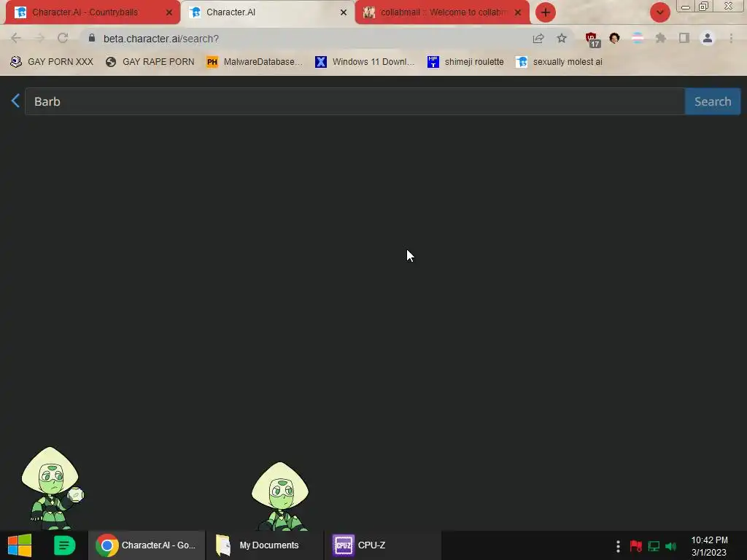Close the collabmail tab
The height and width of the screenshot is (560, 747).
(518, 12)
